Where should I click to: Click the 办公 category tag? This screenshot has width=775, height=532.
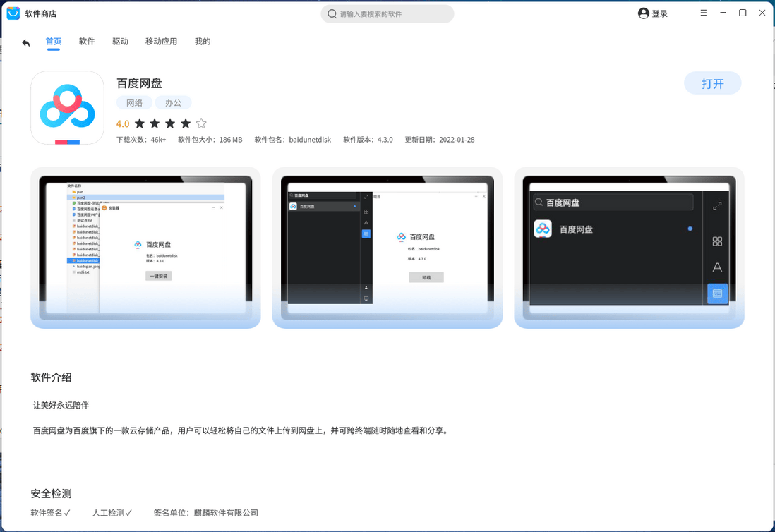[173, 102]
